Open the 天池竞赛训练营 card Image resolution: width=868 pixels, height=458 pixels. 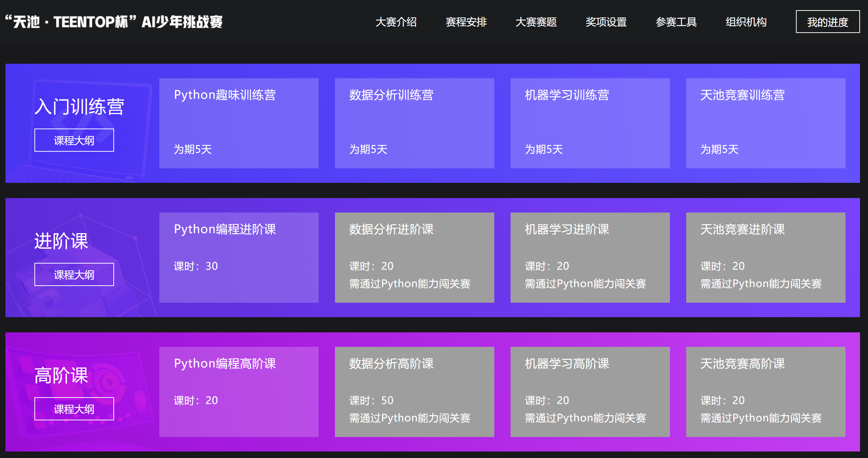click(766, 123)
